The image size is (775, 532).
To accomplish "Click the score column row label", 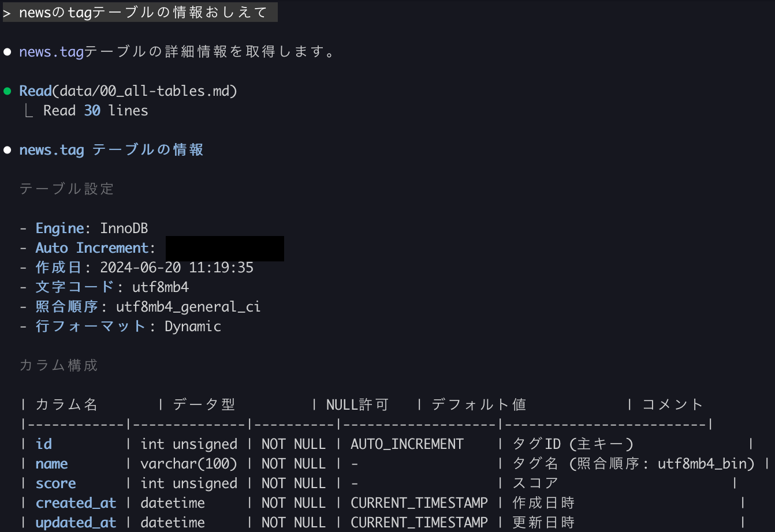I will tap(55, 484).
